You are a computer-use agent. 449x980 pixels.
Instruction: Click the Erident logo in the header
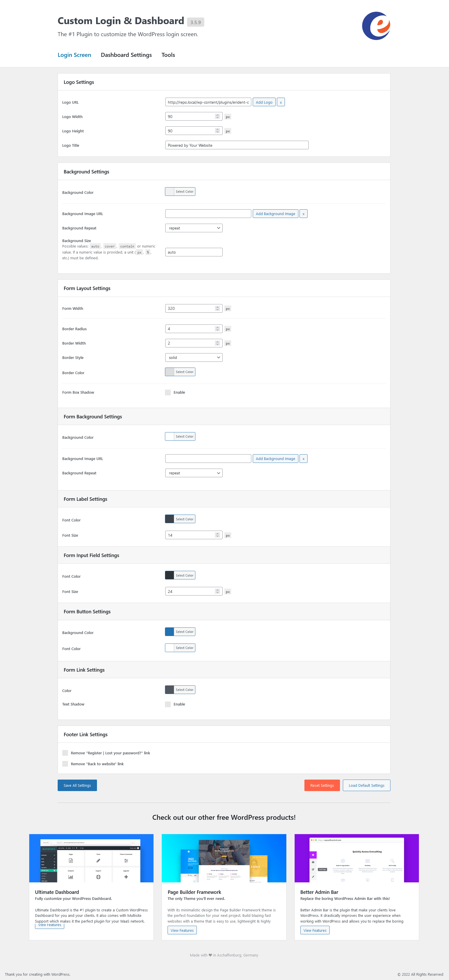pos(376,26)
